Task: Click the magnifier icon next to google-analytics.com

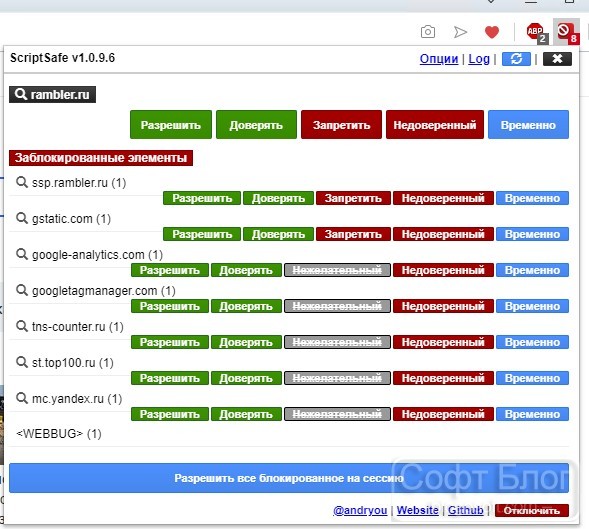Action: pos(22,254)
